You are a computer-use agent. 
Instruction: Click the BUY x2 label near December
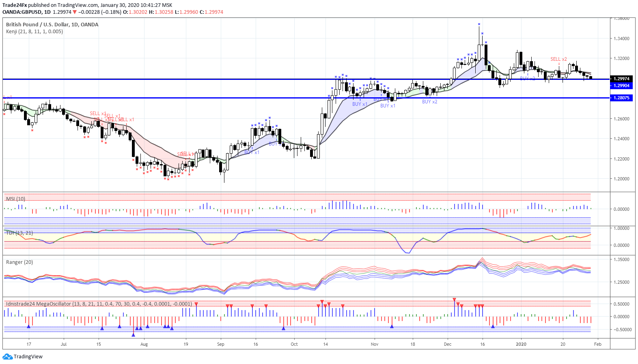pos(429,102)
